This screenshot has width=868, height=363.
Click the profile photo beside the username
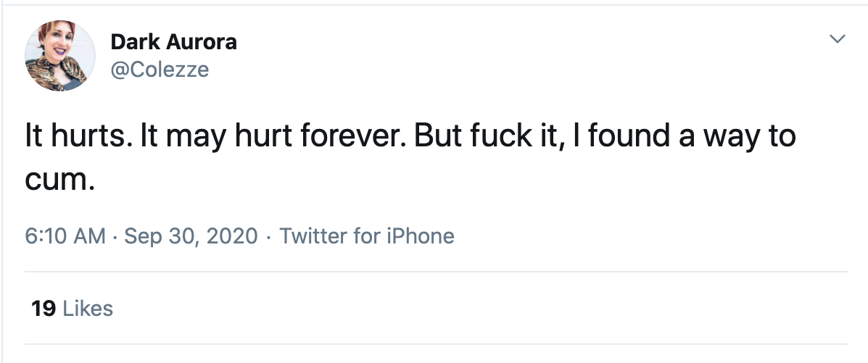(x=60, y=55)
